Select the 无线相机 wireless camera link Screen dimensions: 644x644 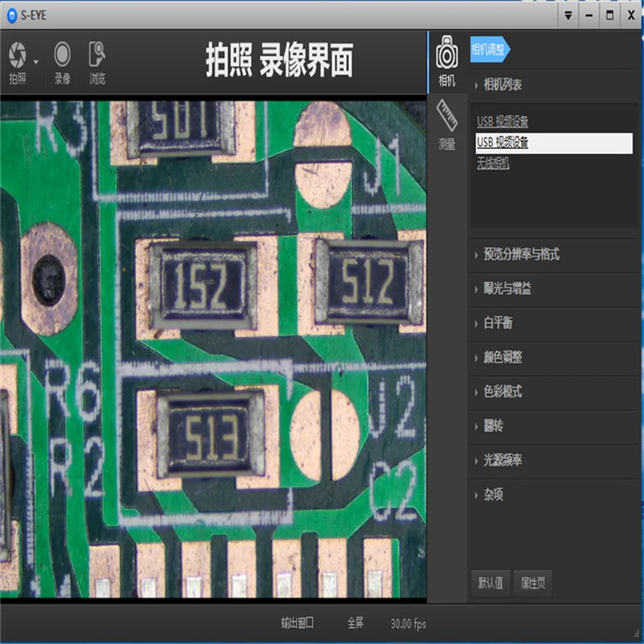[x=493, y=162]
